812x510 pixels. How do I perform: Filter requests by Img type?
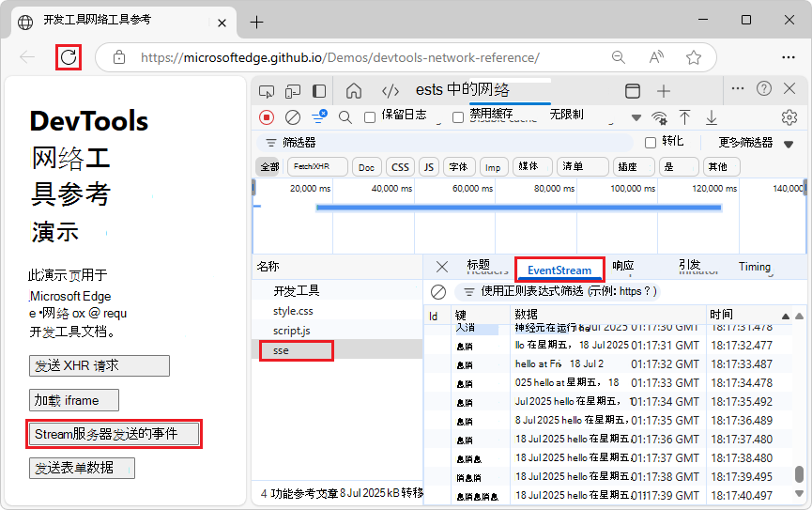coord(494,167)
